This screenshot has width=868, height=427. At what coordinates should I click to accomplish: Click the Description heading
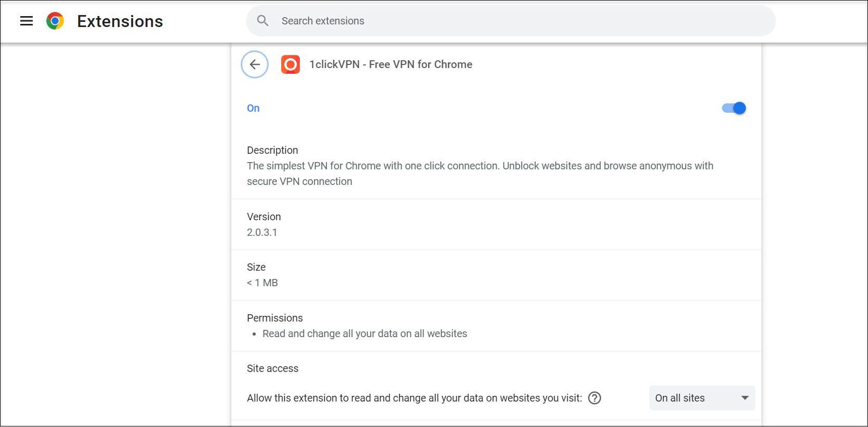(x=272, y=150)
